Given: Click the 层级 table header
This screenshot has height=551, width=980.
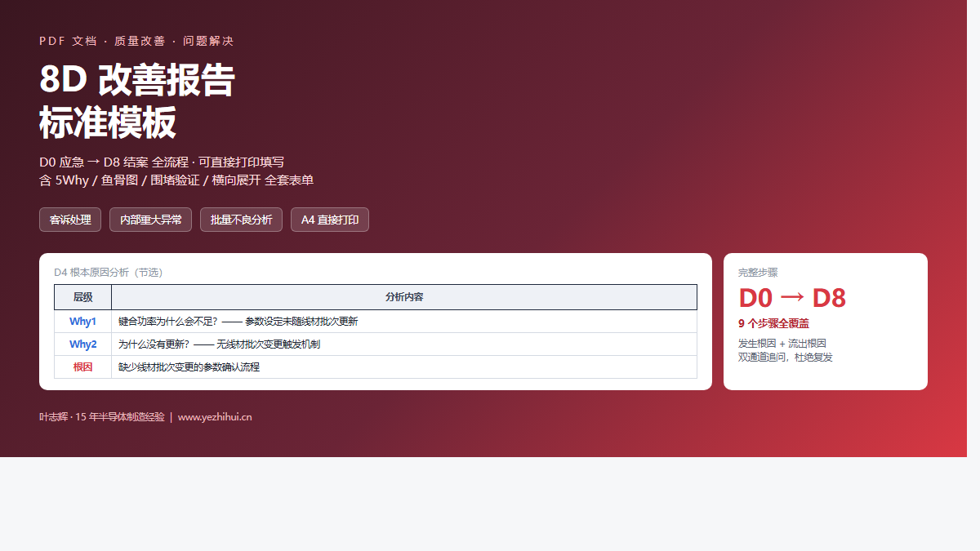Looking at the screenshot, I should pos(83,297).
